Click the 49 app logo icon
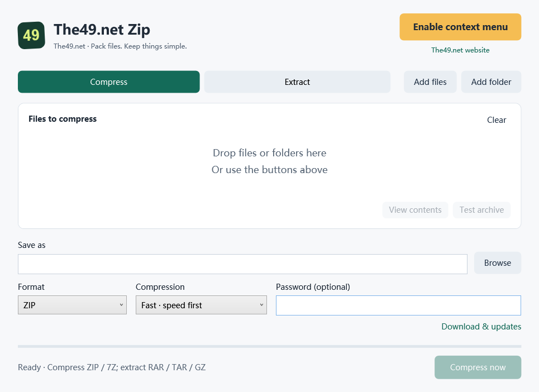Viewport: 539px width, 392px height. tap(31, 35)
